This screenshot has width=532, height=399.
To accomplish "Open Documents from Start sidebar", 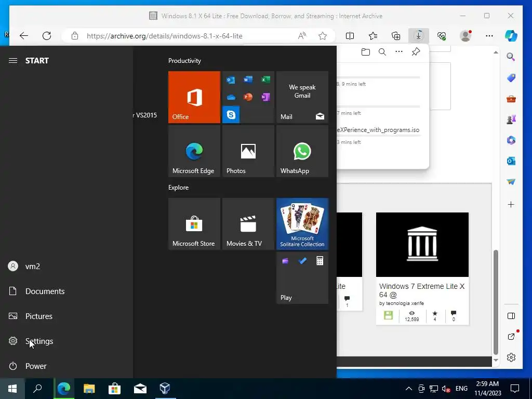I will coord(66,291).
